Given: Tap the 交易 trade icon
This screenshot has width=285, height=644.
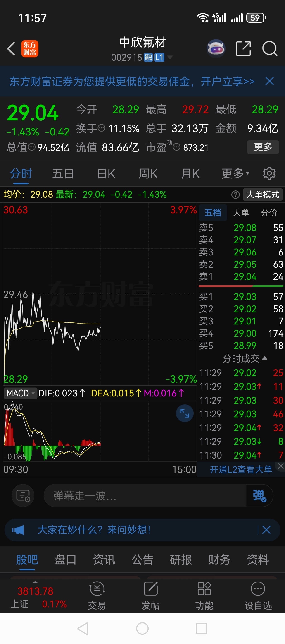Looking at the screenshot, I should pyautogui.click(x=97, y=596).
